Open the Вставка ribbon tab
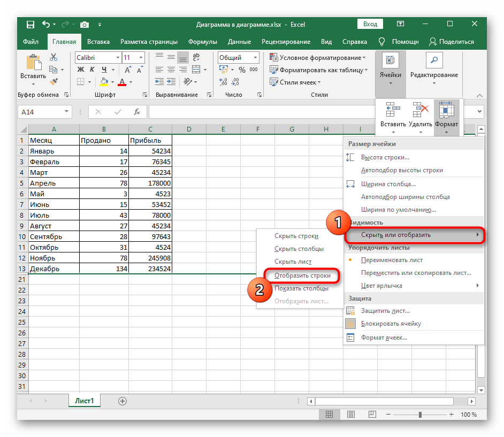 (98, 42)
